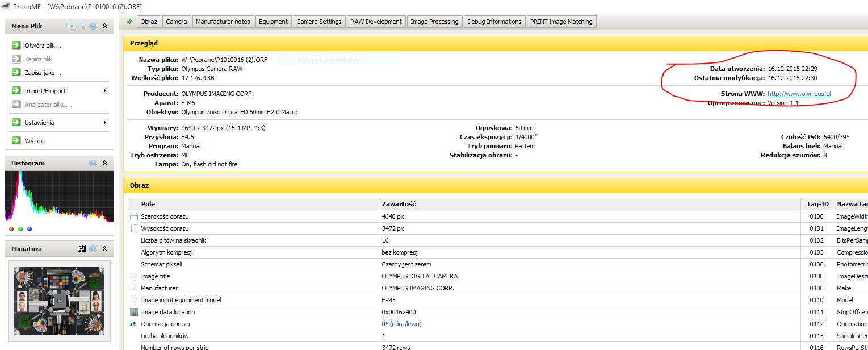The height and width of the screenshot is (350, 868).
Task: Click the frame icon in Miniatura header
Action: pyautogui.click(x=82, y=249)
